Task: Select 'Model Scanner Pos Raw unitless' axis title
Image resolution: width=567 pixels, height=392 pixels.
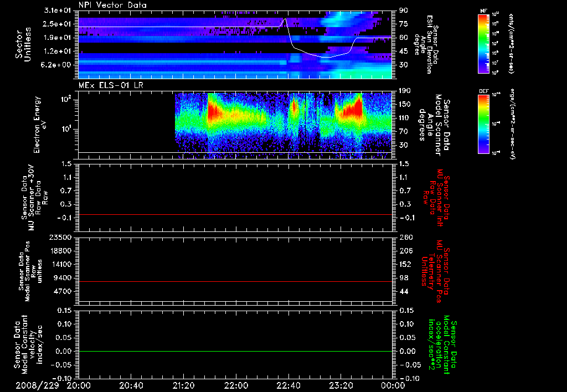Action: (x=30, y=271)
